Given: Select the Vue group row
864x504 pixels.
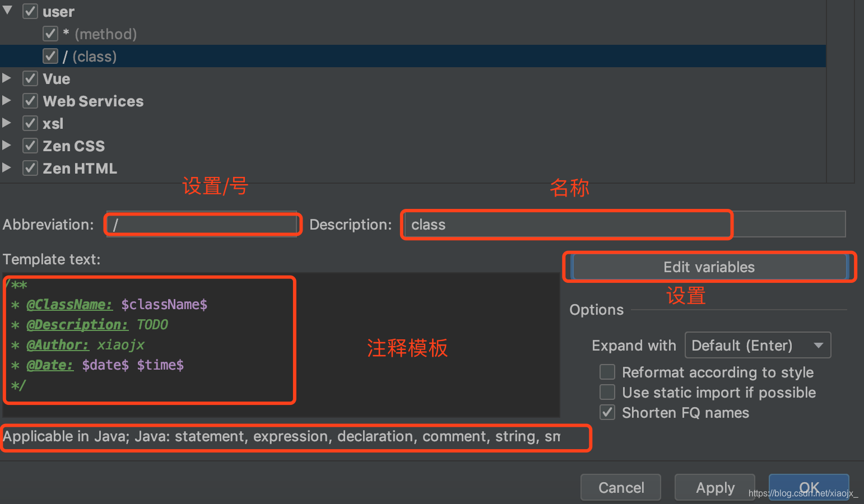Looking at the screenshot, I should point(413,78).
